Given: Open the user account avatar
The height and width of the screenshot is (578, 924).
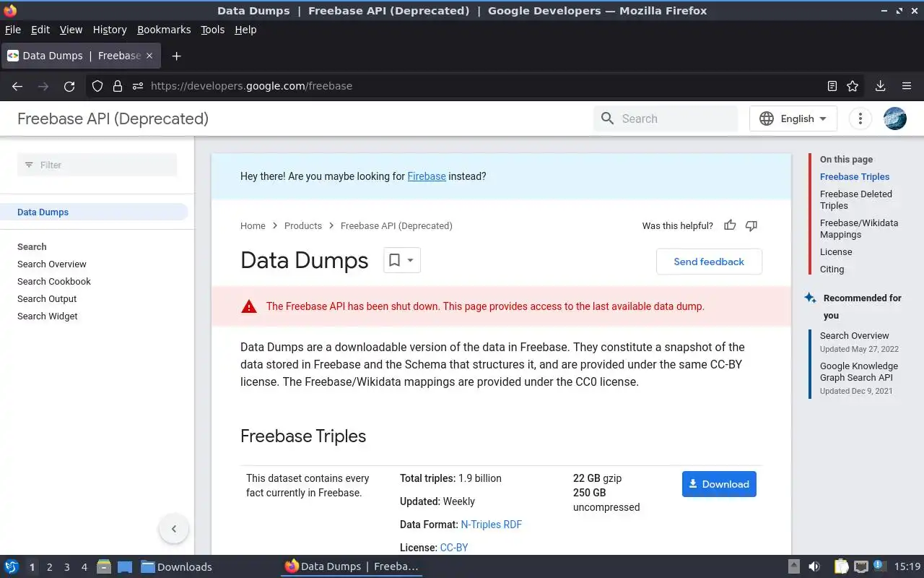Looking at the screenshot, I should coord(895,118).
